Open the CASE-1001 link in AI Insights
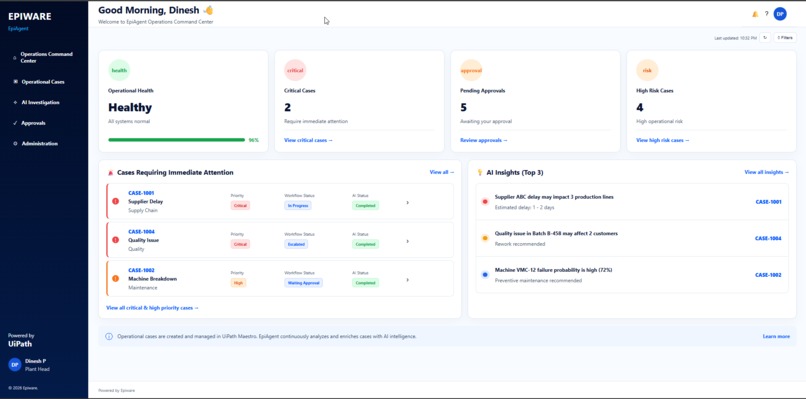The width and height of the screenshot is (806, 399). click(768, 202)
